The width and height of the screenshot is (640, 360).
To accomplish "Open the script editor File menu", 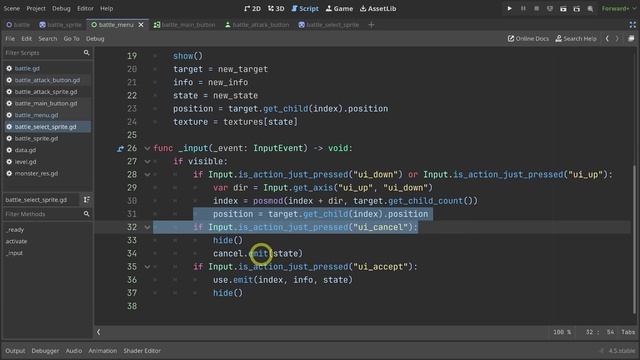I will tap(10, 39).
